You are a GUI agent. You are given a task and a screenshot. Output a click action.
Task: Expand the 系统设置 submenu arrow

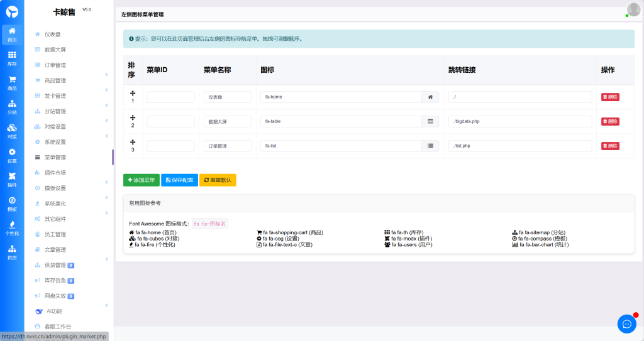pyautogui.click(x=106, y=136)
